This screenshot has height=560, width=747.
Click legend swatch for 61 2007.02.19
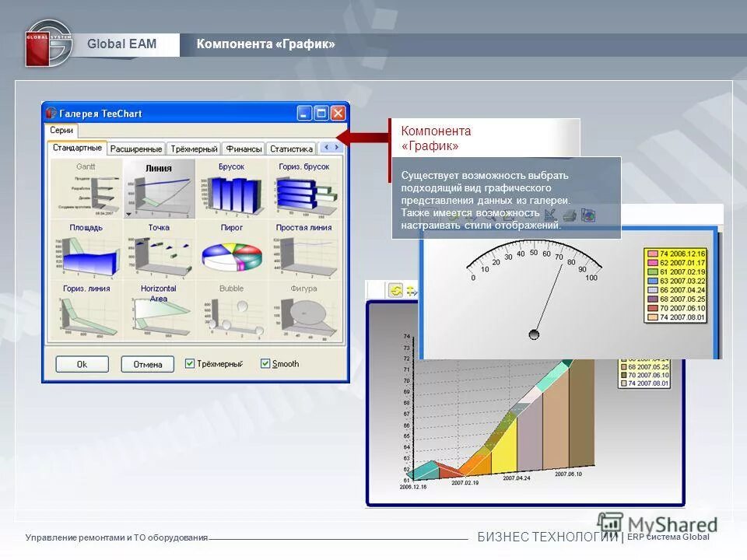[x=652, y=272]
